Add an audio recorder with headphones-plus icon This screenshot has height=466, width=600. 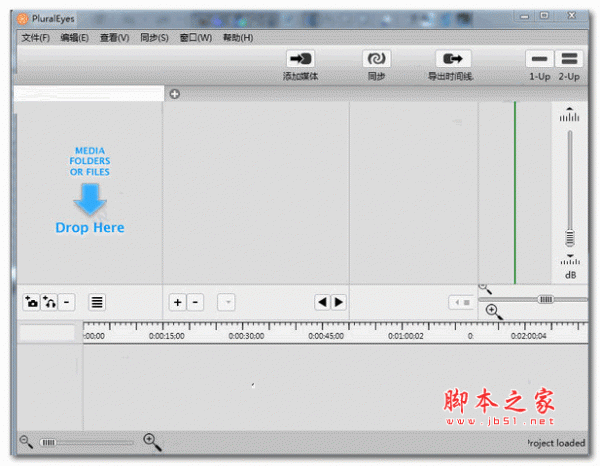tap(49, 302)
